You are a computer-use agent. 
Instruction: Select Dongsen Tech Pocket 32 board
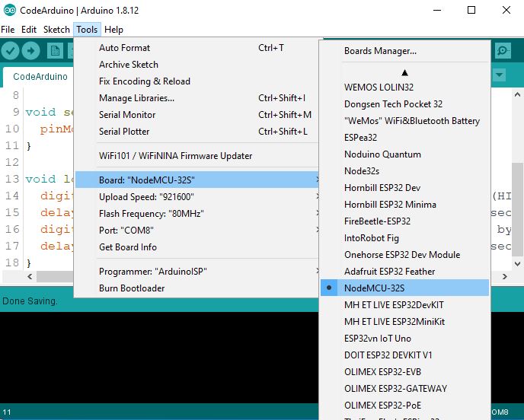click(404, 103)
